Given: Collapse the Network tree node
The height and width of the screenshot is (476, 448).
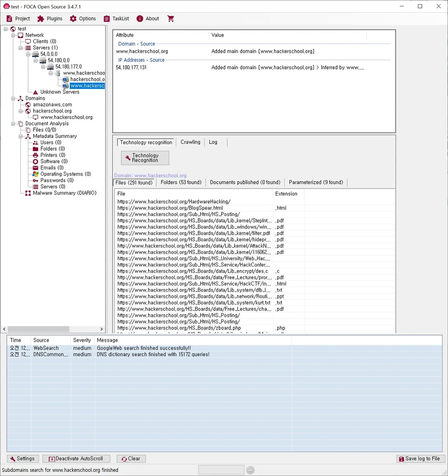Looking at the screenshot, I should (x=13, y=35).
